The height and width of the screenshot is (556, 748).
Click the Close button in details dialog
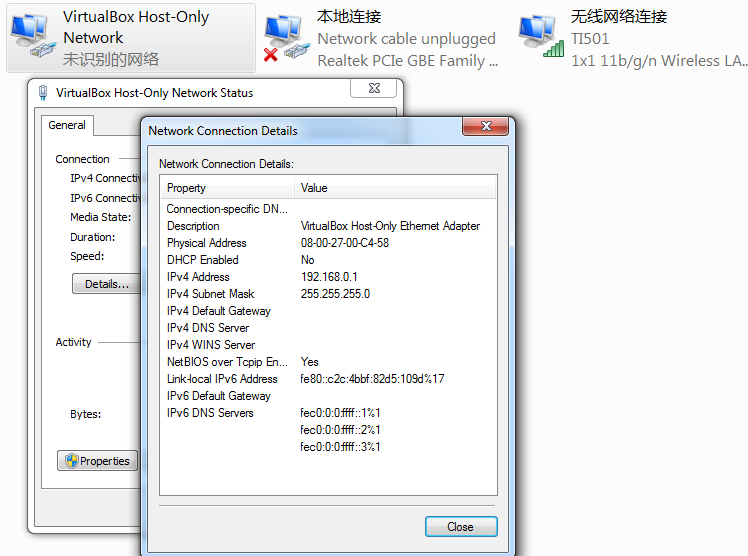click(460, 527)
